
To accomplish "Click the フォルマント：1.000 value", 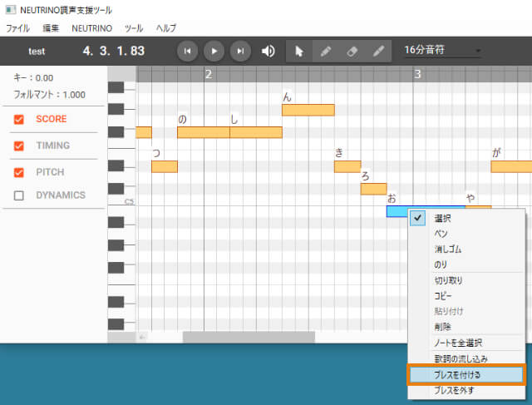I will point(49,94).
